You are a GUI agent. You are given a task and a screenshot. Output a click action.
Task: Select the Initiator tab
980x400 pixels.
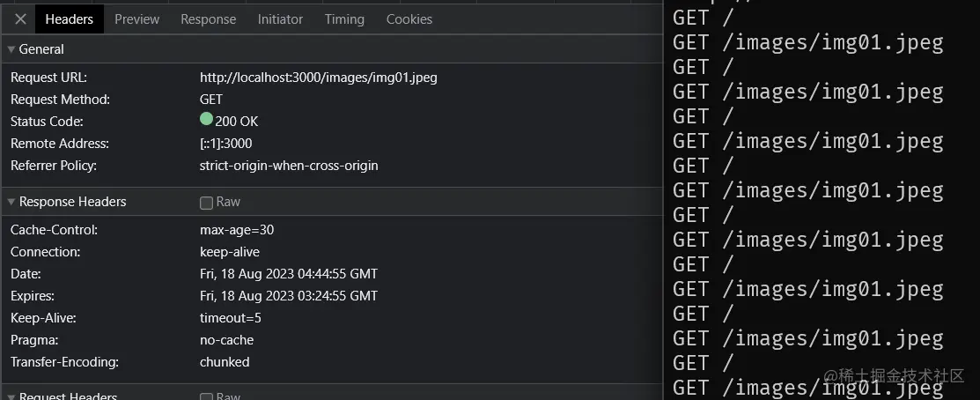click(280, 19)
